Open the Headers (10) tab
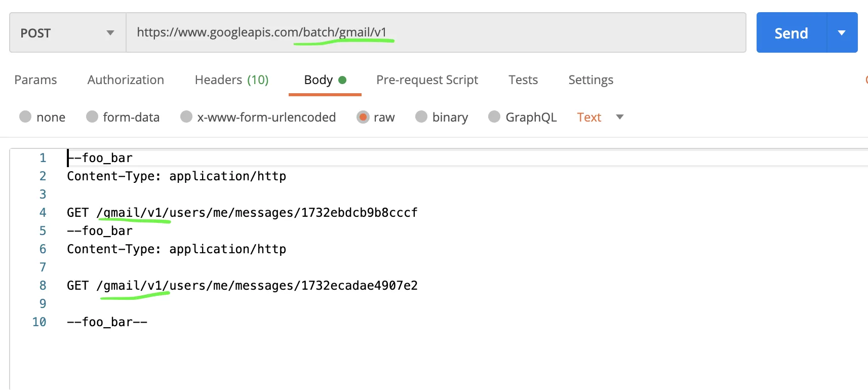 pyautogui.click(x=231, y=80)
